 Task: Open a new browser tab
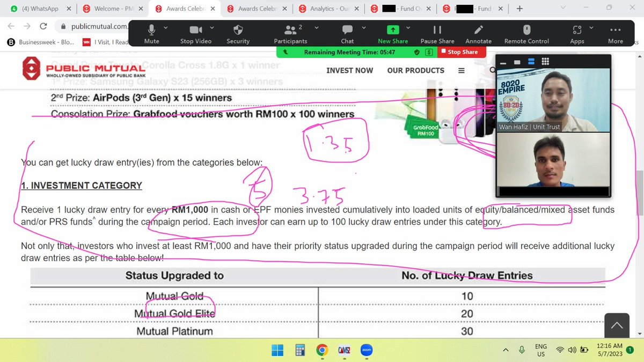pyautogui.click(x=519, y=9)
